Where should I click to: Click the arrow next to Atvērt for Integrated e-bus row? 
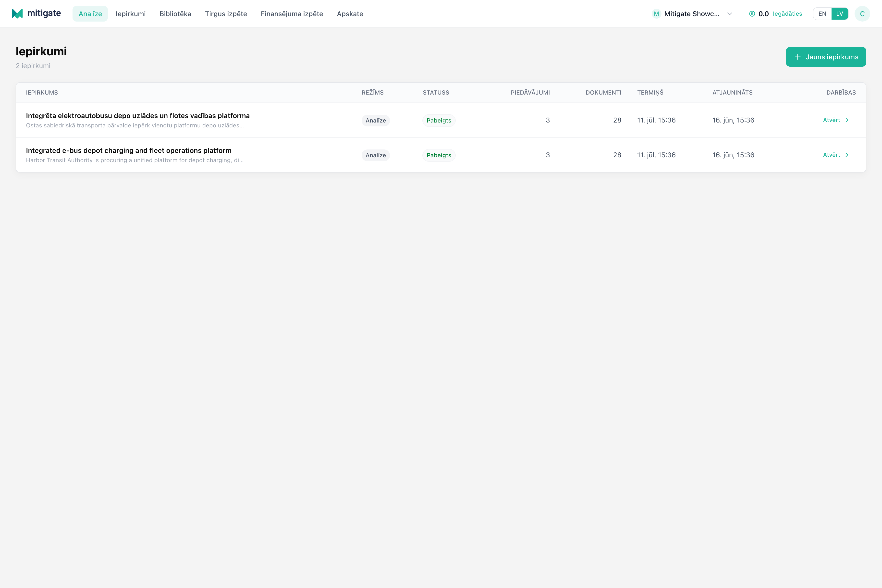[847, 155]
